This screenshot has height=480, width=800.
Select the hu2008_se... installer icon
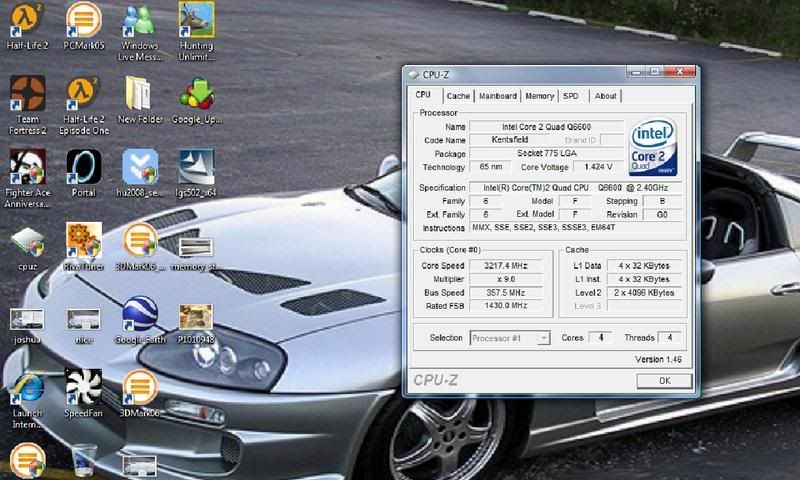tap(140, 172)
